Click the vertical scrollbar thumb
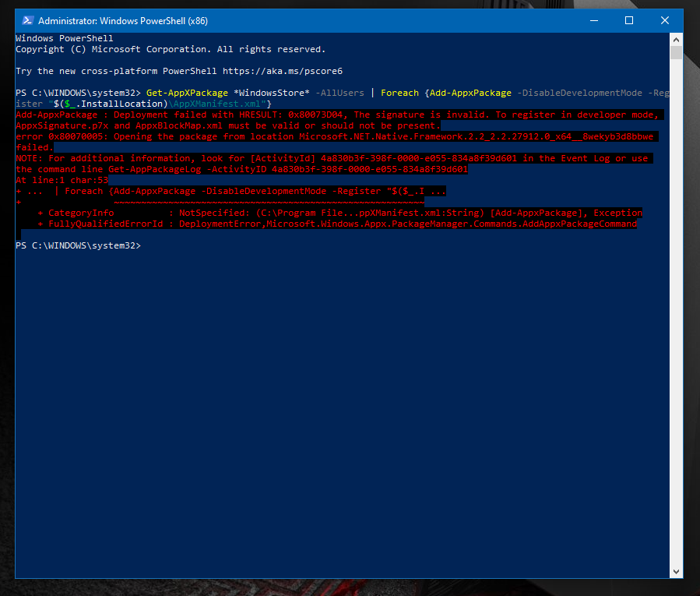The height and width of the screenshot is (596, 700). 676,53
